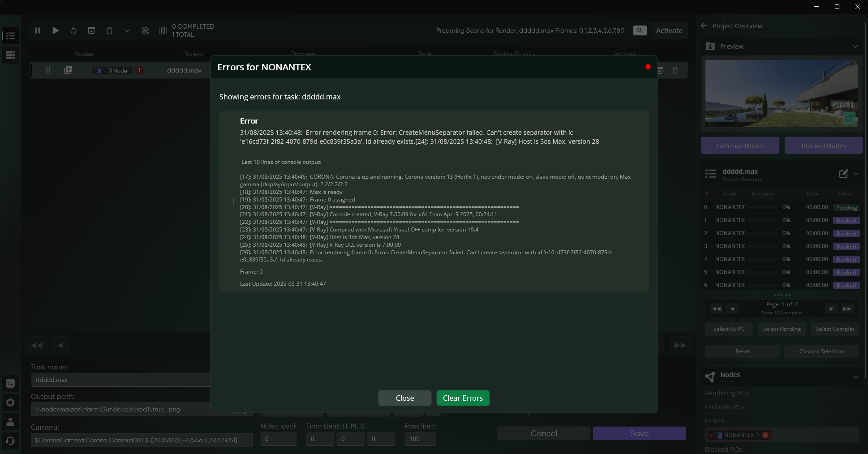Click the villa render preview thumbnail

pyautogui.click(x=782, y=93)
